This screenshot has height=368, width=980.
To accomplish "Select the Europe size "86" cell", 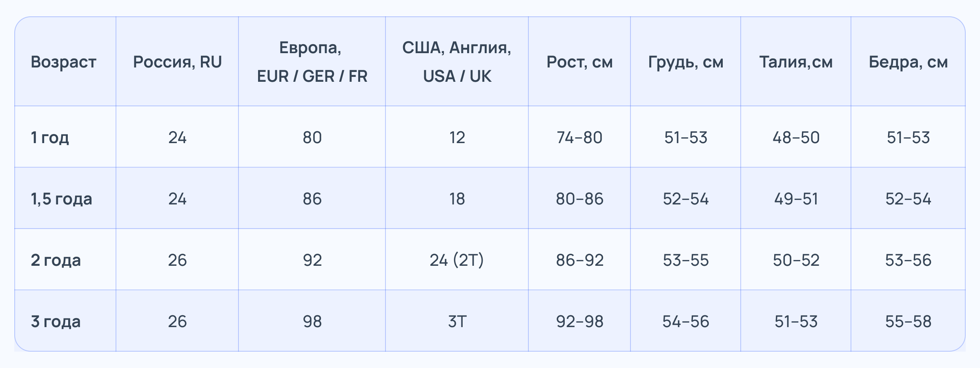I will click(312, 199).
